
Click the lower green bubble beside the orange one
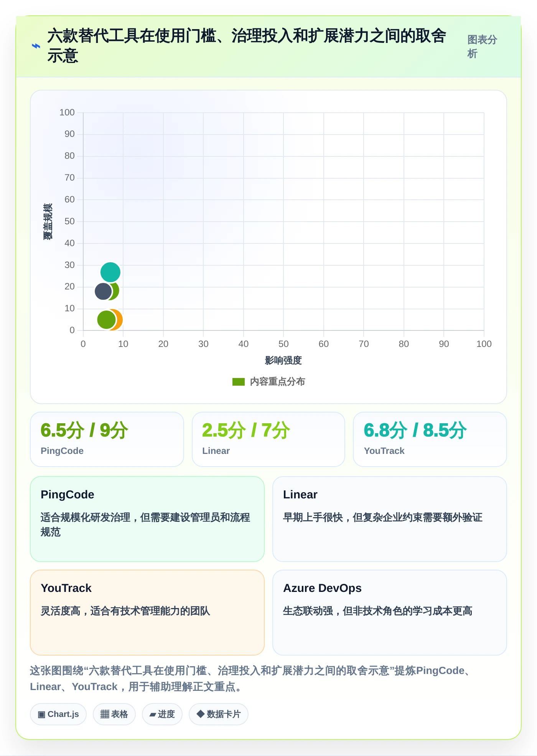[x=106, y=320]
